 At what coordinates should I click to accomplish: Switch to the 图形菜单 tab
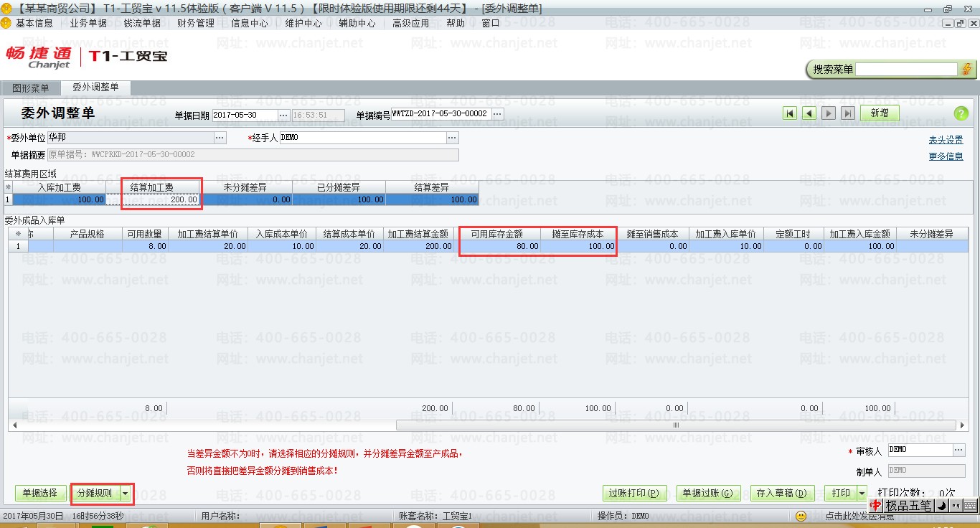tap(31, 88)
